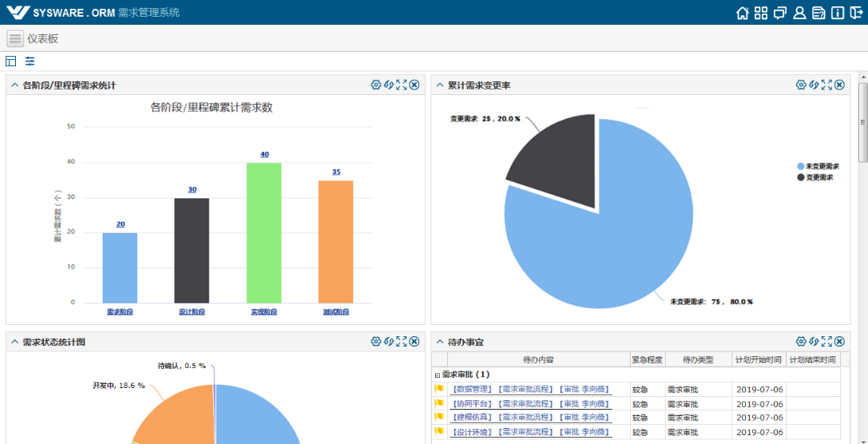Refresh the 各阶段/里程碑需求统计 panel

click(389, 85)
